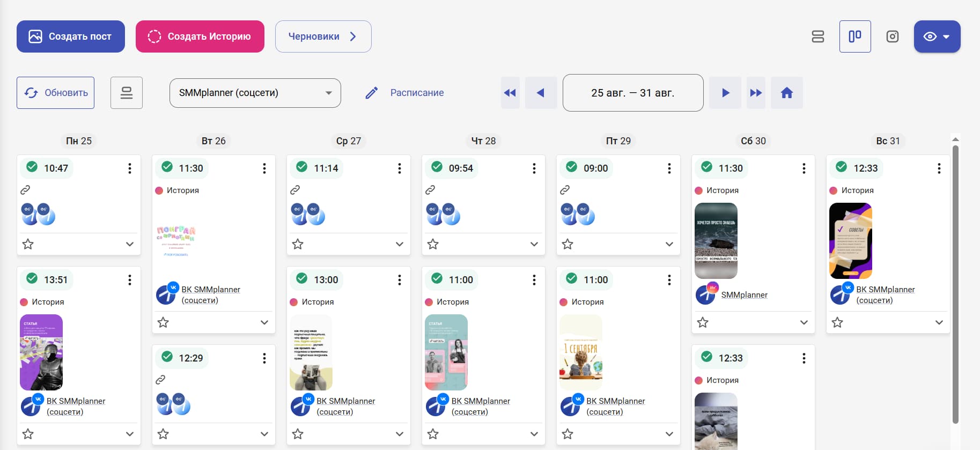The image size is (980, 450).
Task: Open Thursday 11:00 story thumbnail
Action: 446,352
